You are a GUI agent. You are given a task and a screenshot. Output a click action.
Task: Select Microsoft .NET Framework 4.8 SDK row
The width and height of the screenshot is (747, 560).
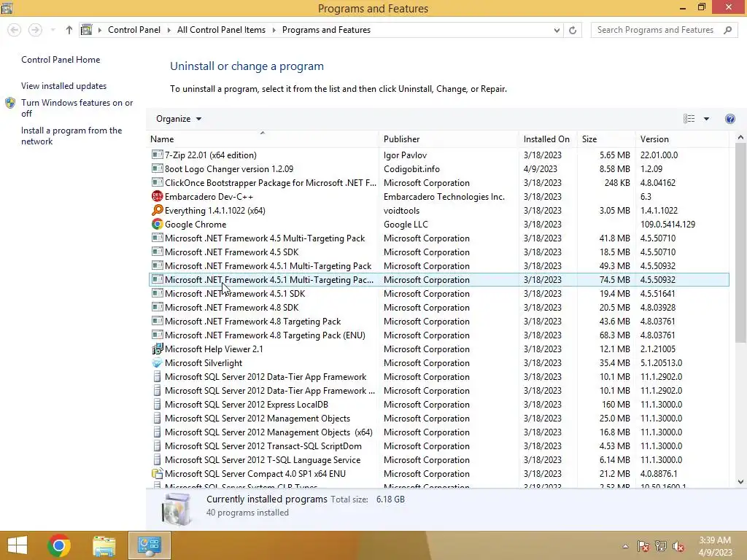(438, 308)
